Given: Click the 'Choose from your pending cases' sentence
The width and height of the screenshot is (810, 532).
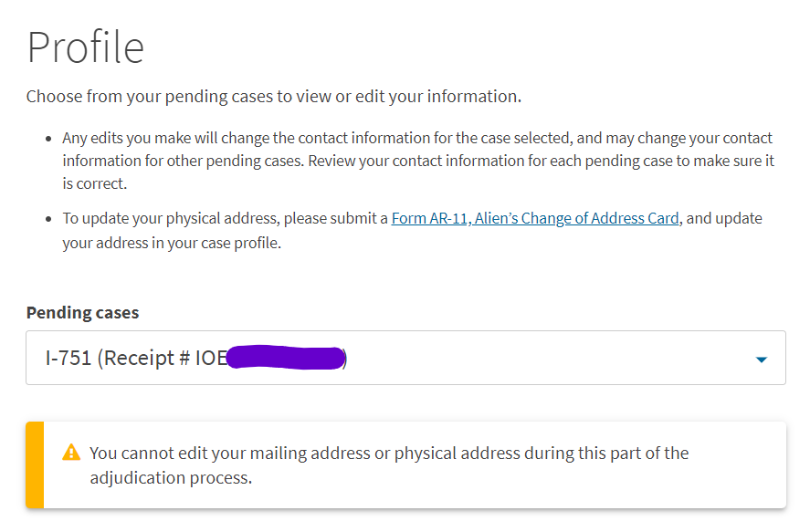Looking at the screenshot, I should pyautogui.click(x=274, y=97).
